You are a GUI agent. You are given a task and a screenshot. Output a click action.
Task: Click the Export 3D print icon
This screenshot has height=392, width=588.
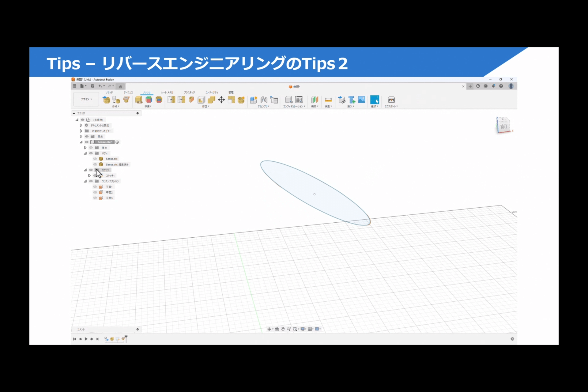tap(391, 100)
